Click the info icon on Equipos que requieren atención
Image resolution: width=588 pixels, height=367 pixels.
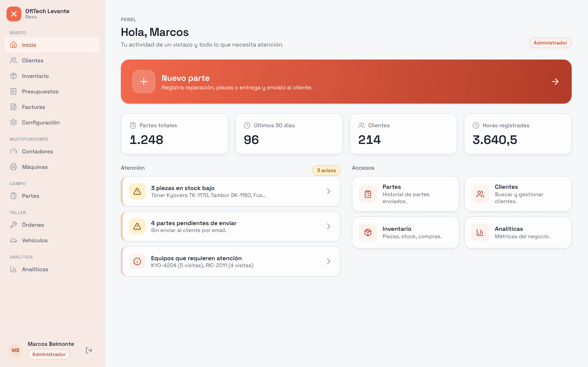(137, 261)
